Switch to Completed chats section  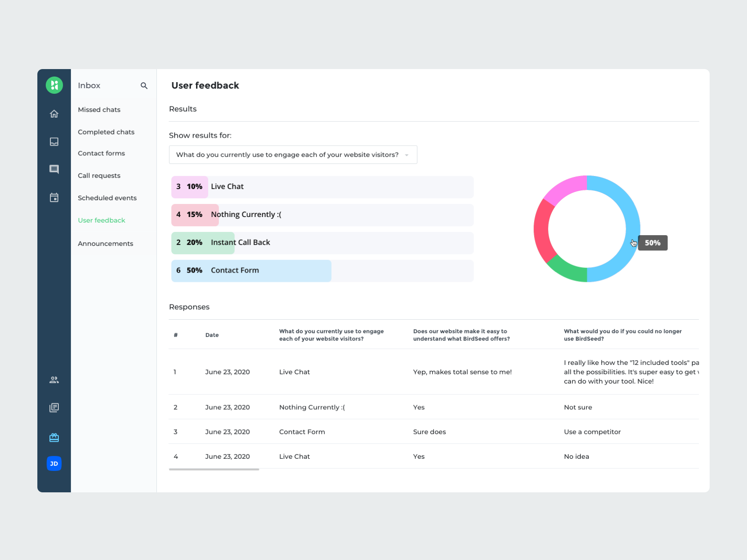106,132
